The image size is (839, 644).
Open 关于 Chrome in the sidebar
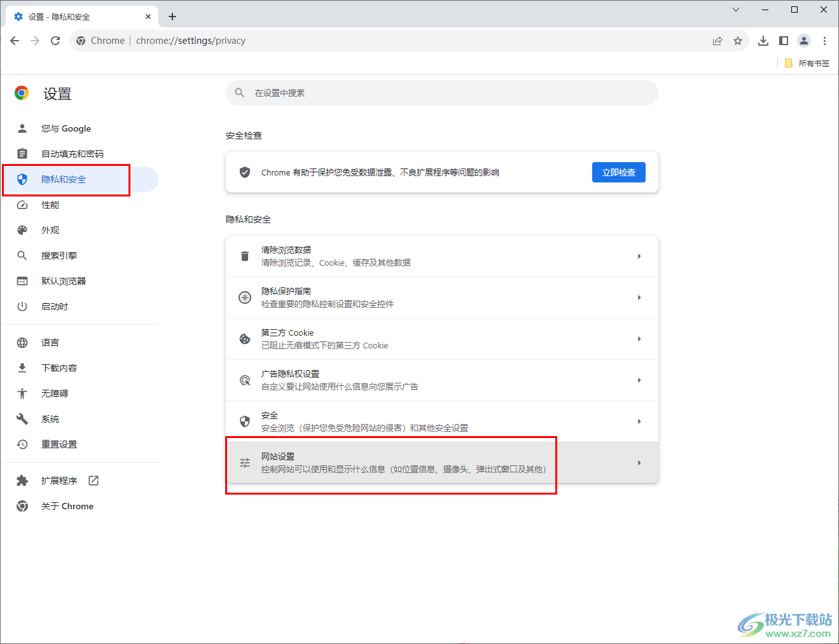(x=80, y=506)
